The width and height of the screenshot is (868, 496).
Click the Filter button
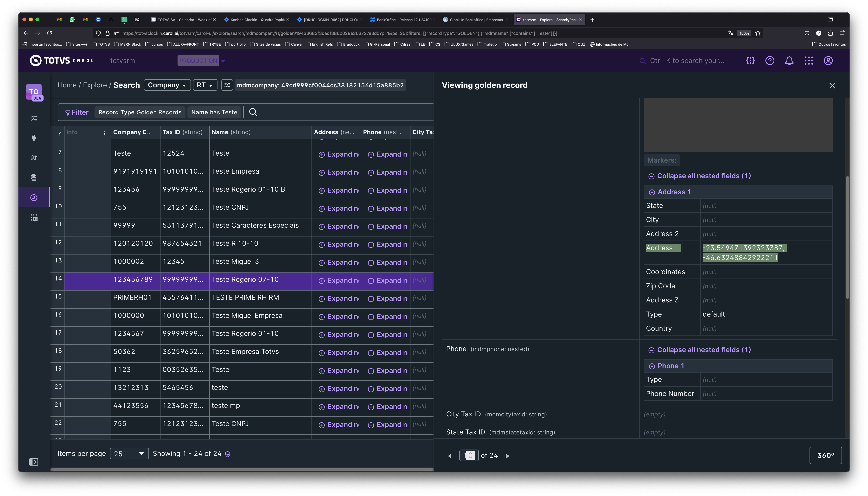point(77,112)
